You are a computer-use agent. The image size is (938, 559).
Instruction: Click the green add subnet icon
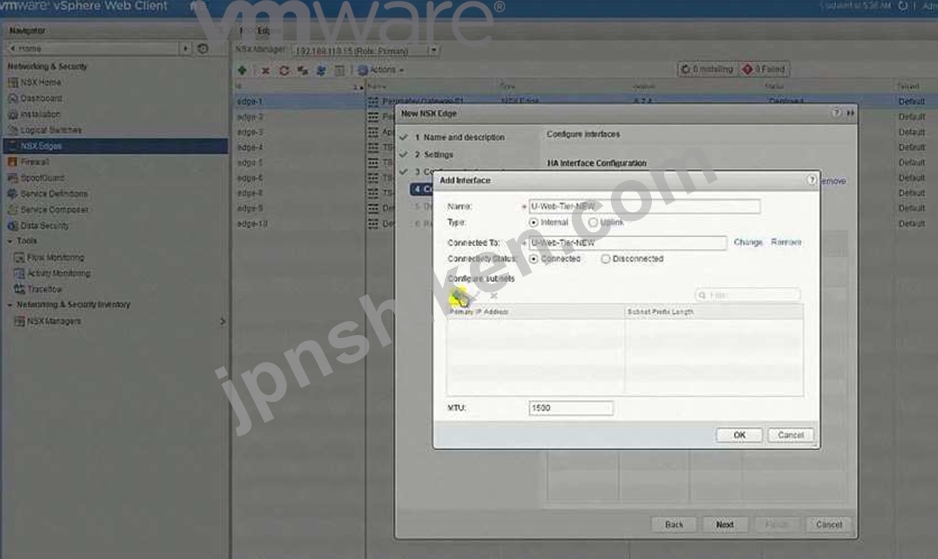(459, 296)
